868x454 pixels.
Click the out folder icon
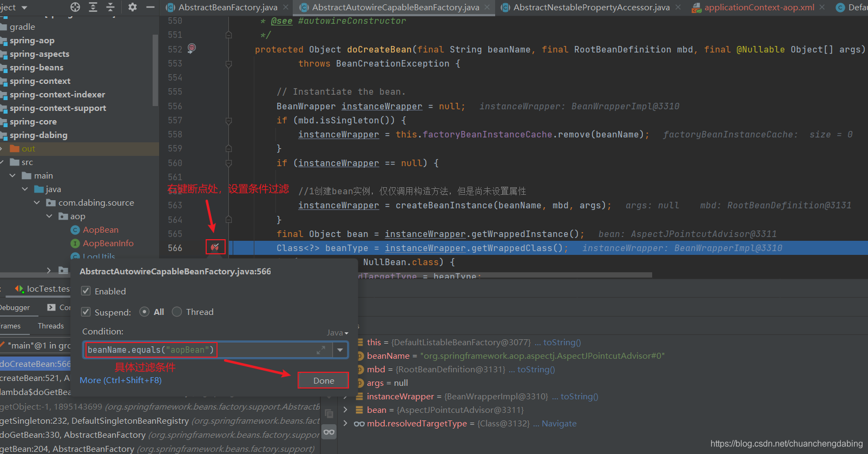(x=15, y=149)
